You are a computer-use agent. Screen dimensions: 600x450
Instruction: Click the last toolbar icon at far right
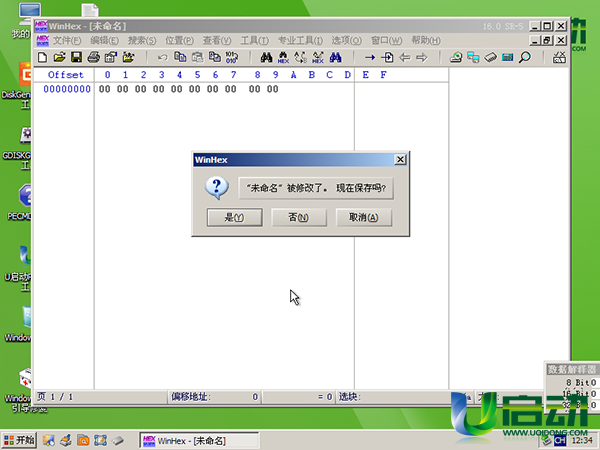pos(559,58)
